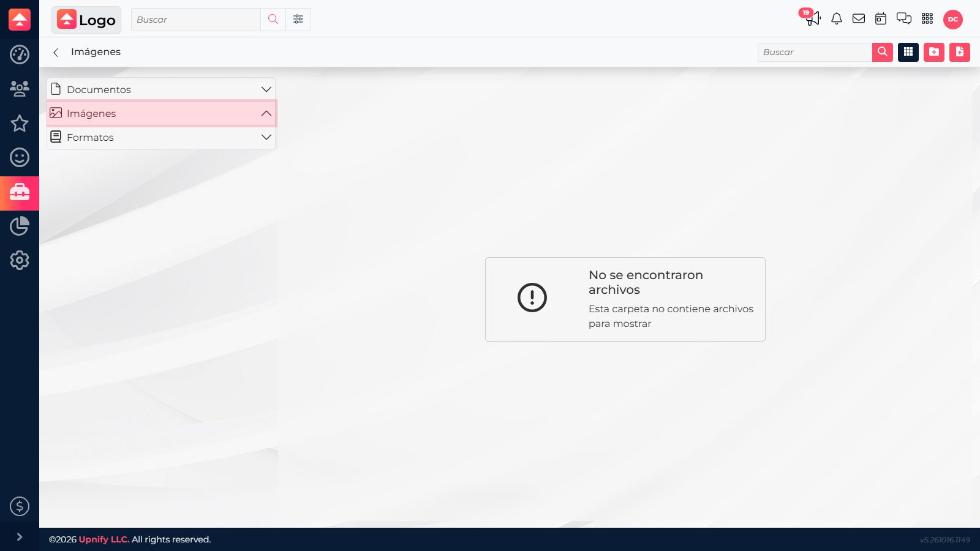Viewport: 980px width, 551px height.
Task: Click the Upnify LLC. footer link
Action: [x=104, y=539]
